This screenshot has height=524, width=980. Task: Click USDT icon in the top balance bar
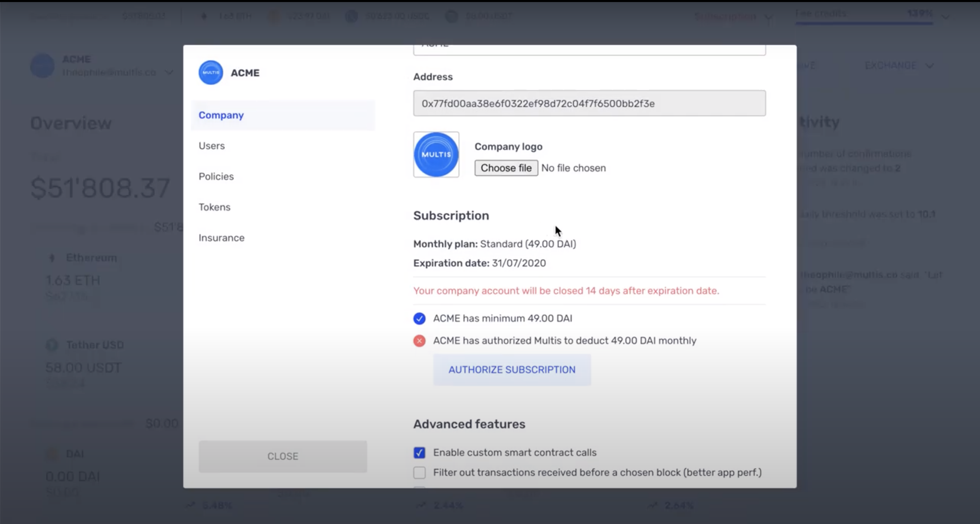452,16
